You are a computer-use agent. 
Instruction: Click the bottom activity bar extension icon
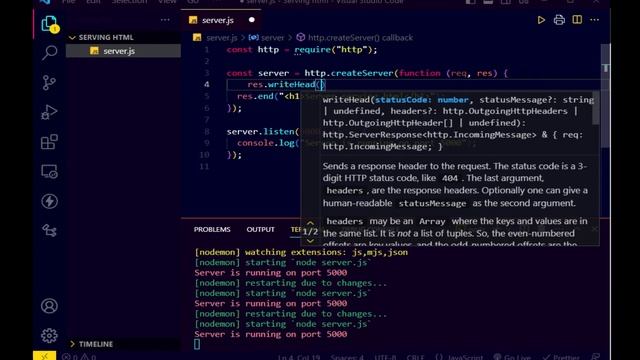point(49,231)
